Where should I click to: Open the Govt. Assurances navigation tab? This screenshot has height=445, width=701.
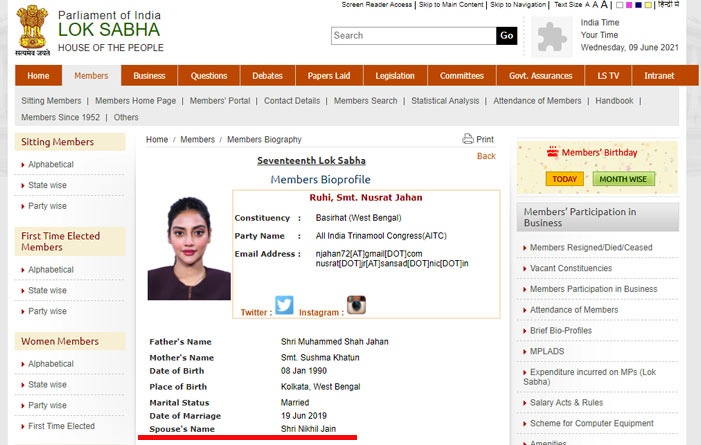[541, 76]
